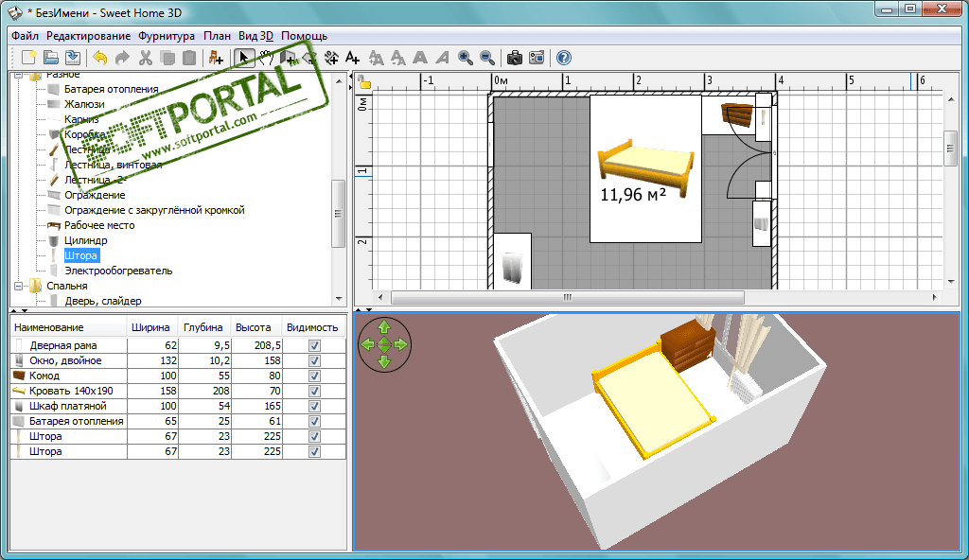
Task: Open a home file from toolbar
Action: (51, 58)
